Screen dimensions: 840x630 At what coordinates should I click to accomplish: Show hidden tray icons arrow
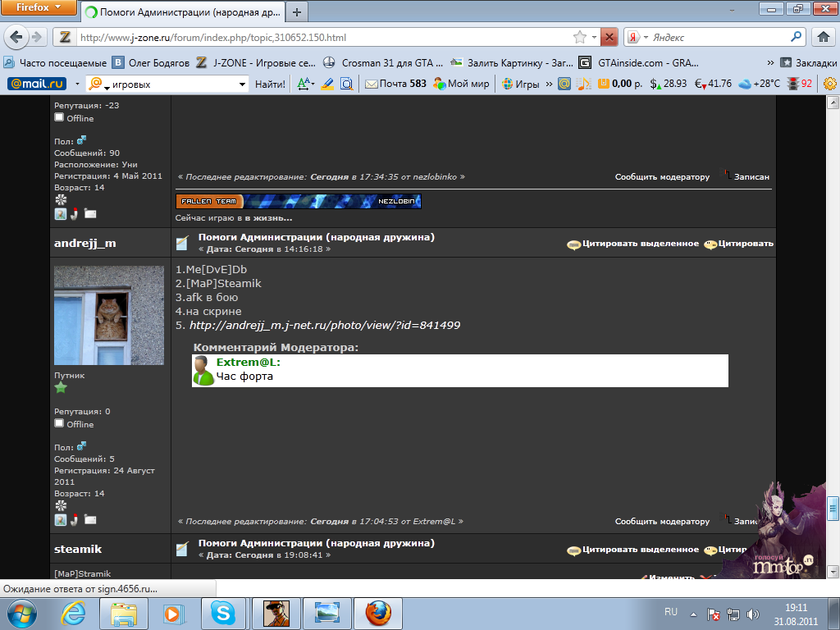pyautogui.click(x=693, y=614)
